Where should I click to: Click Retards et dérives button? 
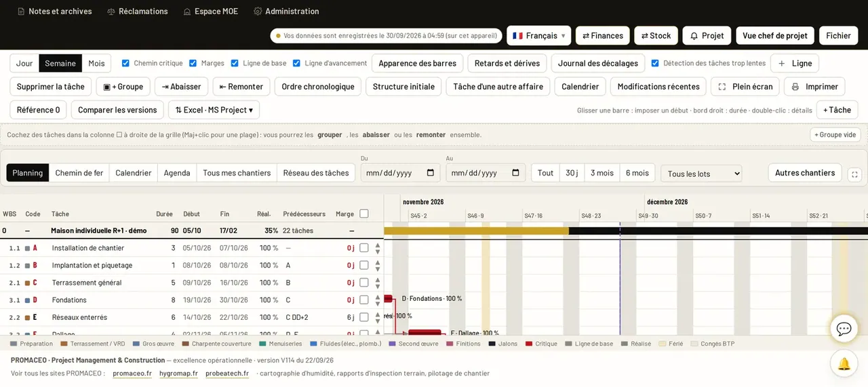[x=507, y=63]
